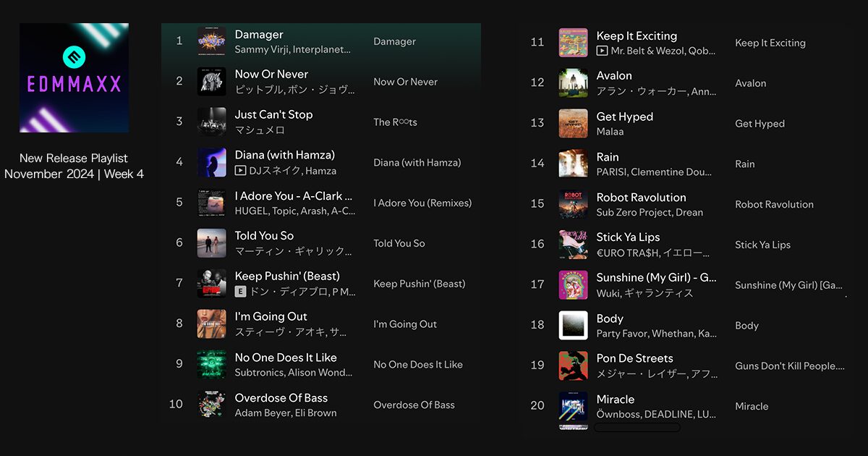868x456 pixels.
Task: Open album Diana (with Hamza) in album column
Action: point(417,163)
